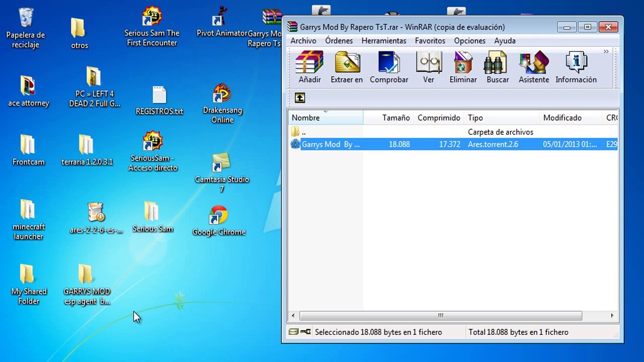Sort files by the Nombre column
644x362 pixels.
pyautogui.click(x=326, y=118)
